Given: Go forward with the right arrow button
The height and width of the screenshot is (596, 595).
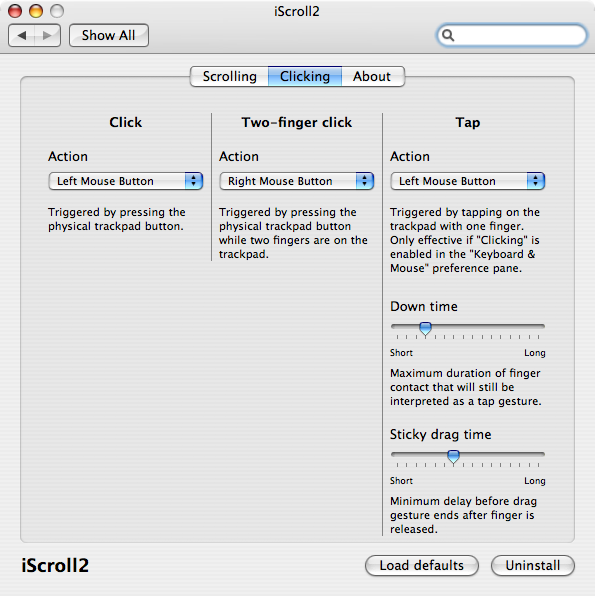Looking at the screenshot, I should pos(48,35).
